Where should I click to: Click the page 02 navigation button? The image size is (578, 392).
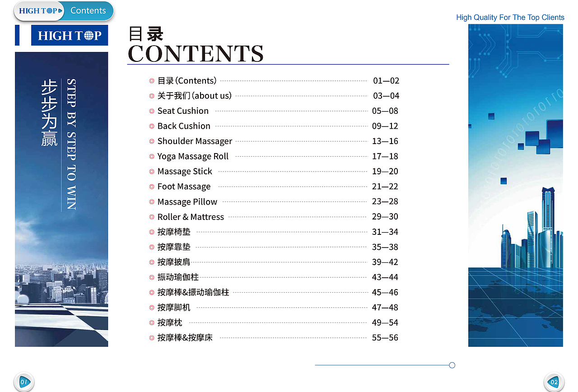click(x=554, y=382)
